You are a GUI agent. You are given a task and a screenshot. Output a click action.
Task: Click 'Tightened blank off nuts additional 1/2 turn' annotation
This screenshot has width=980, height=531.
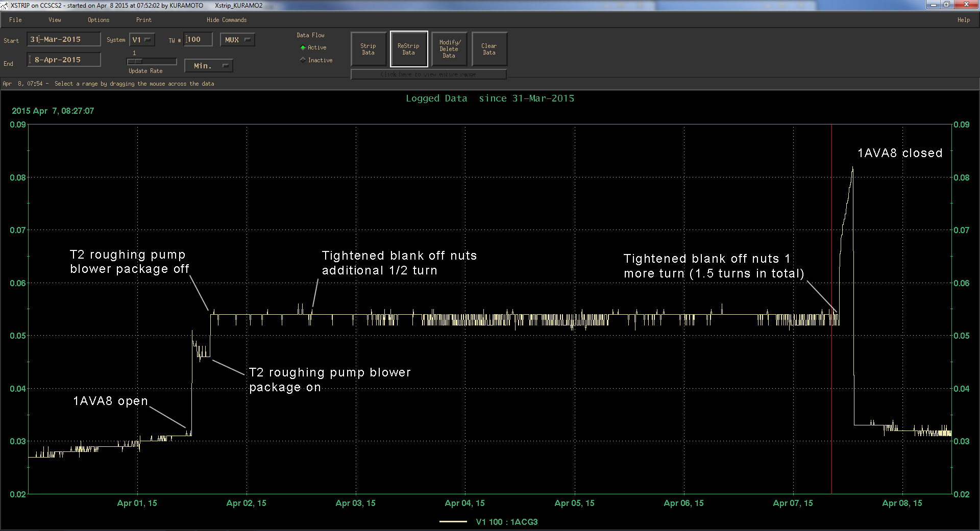(x=399, y=263)
